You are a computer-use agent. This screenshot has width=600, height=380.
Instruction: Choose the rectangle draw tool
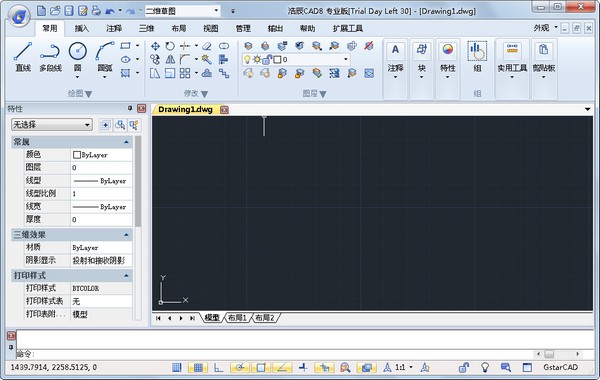point(126,46)
